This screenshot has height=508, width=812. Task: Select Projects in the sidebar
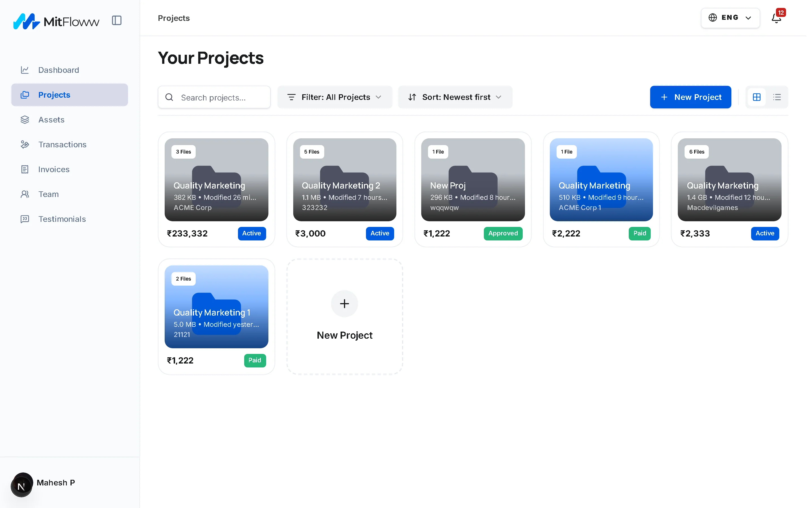[x=69, y=95]
